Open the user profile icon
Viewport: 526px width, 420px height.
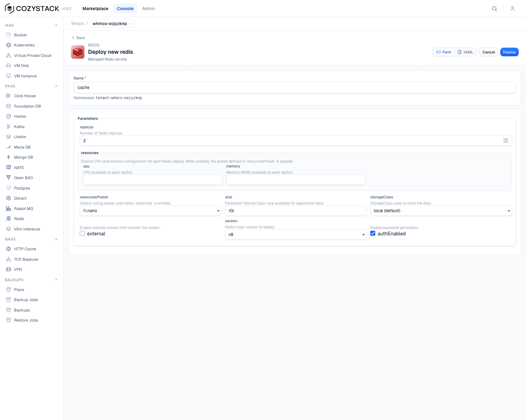513,9
